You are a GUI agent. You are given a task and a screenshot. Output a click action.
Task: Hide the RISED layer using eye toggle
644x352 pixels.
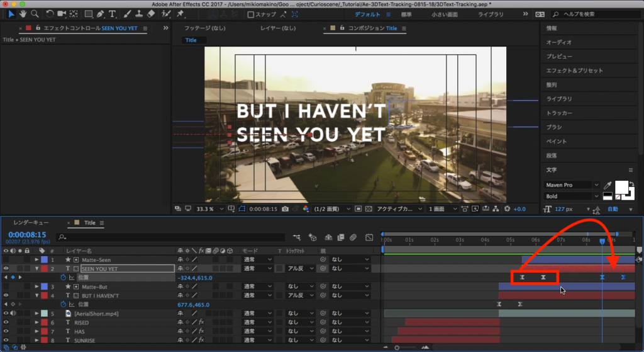pyautogui.click(x=6, y=322)
